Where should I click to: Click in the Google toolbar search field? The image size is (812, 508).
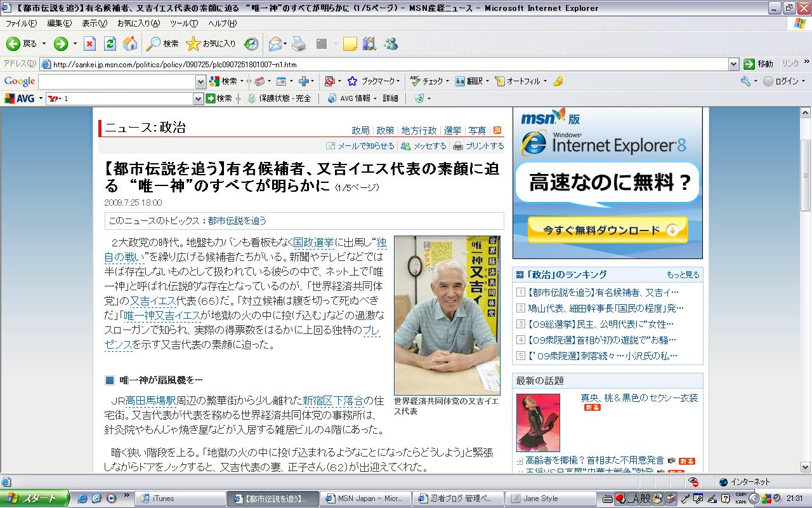pyautogui.click(x=117, y=81)
